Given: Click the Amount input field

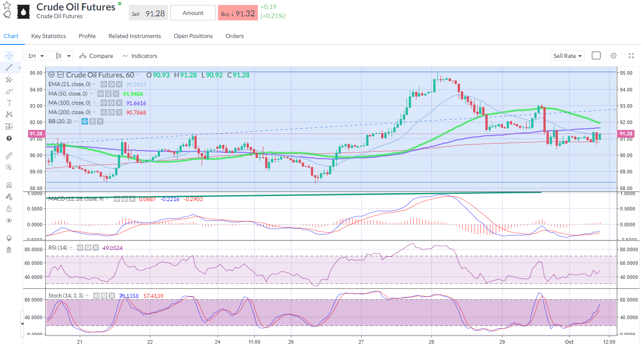Looking at the screenshot, I should pos(193,13).
